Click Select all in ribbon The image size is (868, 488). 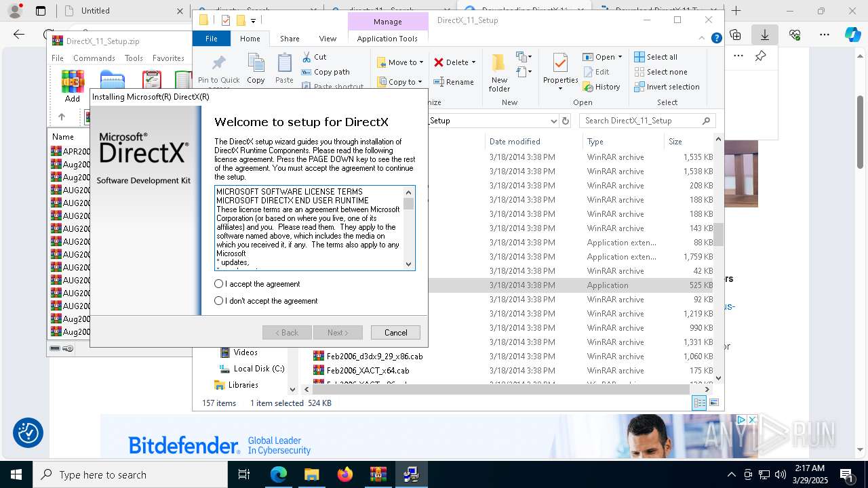click(x=656, y=57)
